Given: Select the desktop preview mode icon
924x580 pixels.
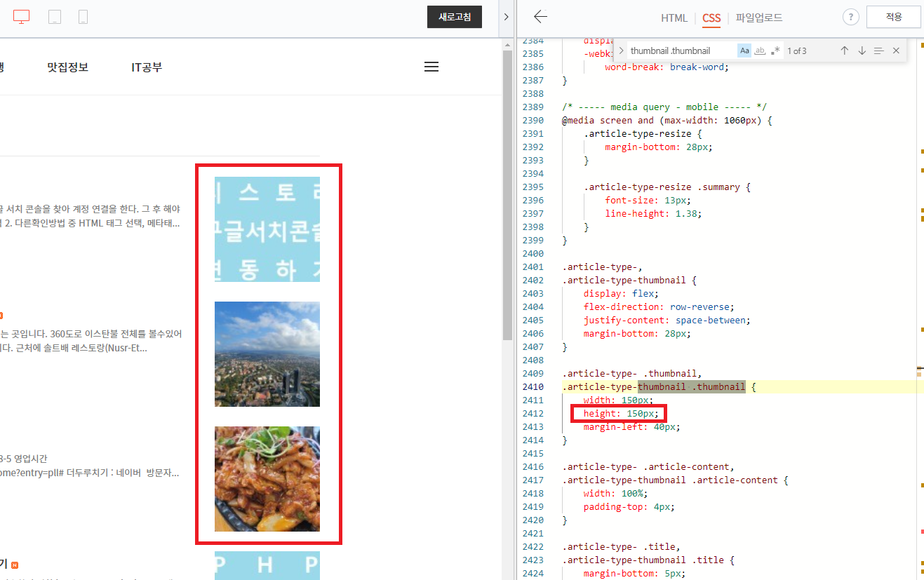Looking at the screenshot, I should [22, 18].
